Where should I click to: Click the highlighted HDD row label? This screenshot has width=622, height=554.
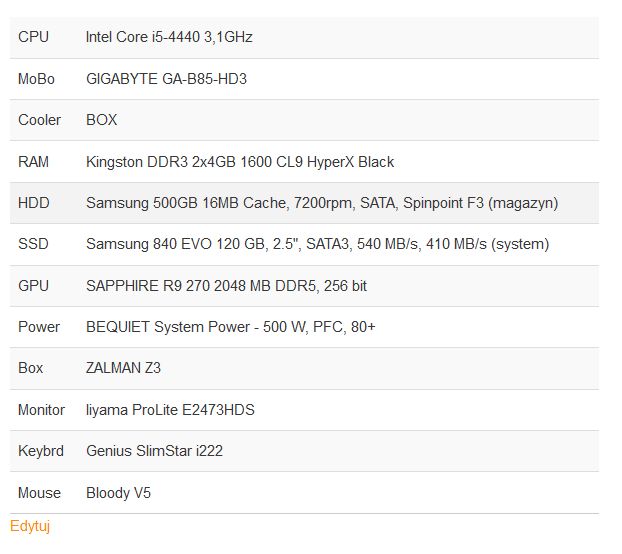tap(33, 203)
